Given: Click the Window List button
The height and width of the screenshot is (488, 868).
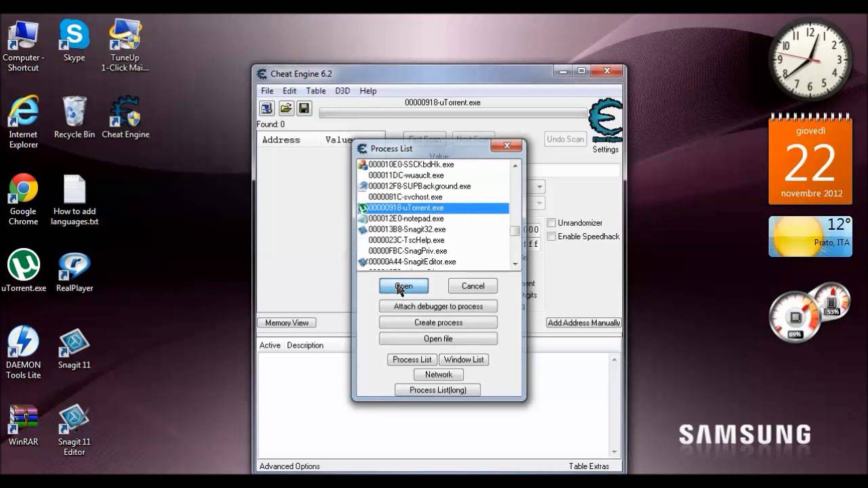Looking at the screenshot, I should pyautogui.click(x=464, y=360).
